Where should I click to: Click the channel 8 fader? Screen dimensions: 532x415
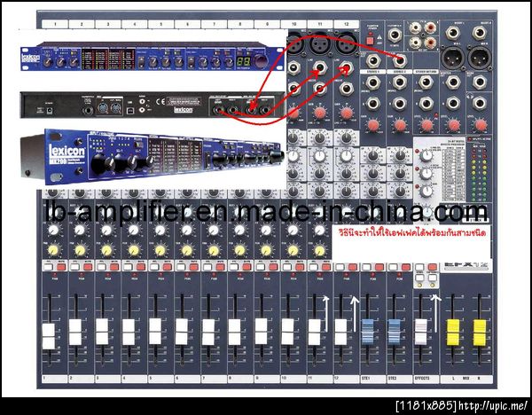click(x=234, y=332)
